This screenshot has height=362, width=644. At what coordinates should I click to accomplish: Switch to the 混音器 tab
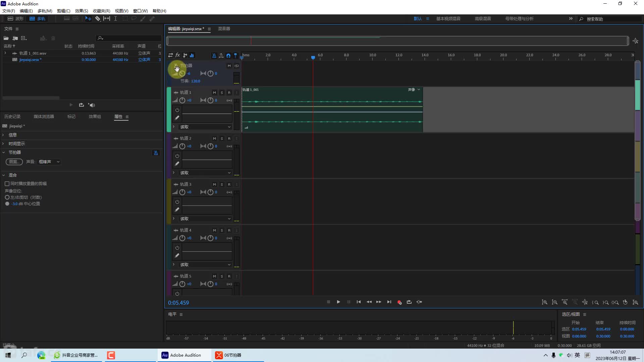[224, 29]
